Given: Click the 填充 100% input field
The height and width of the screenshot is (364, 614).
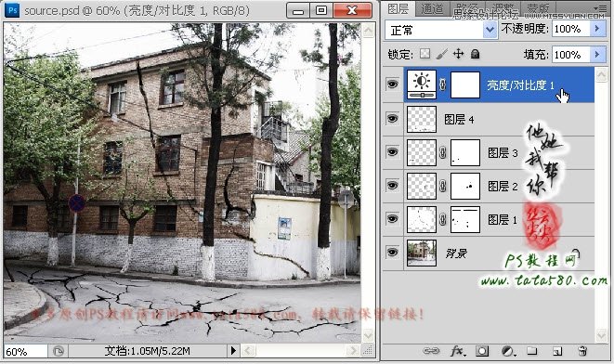Looking at the screenshot, I should pyautogui.click(x=571, y=55).
